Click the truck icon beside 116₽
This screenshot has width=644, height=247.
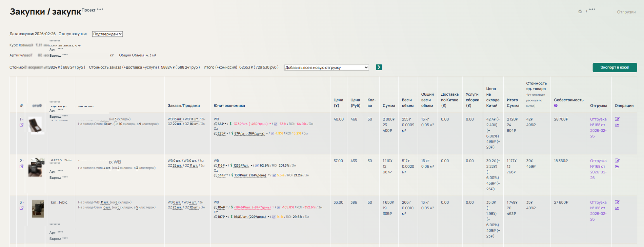pyautogui.click(x=215, y=166)
